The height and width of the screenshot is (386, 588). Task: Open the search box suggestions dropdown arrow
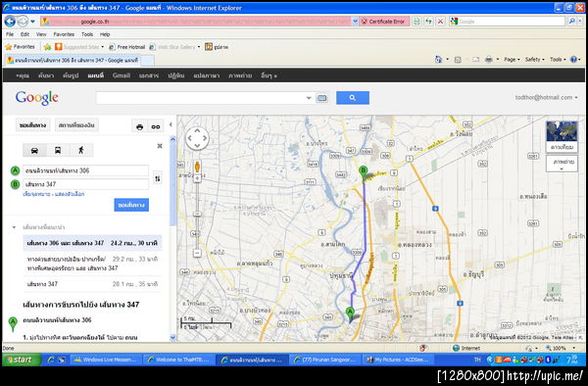pos(309,98)
